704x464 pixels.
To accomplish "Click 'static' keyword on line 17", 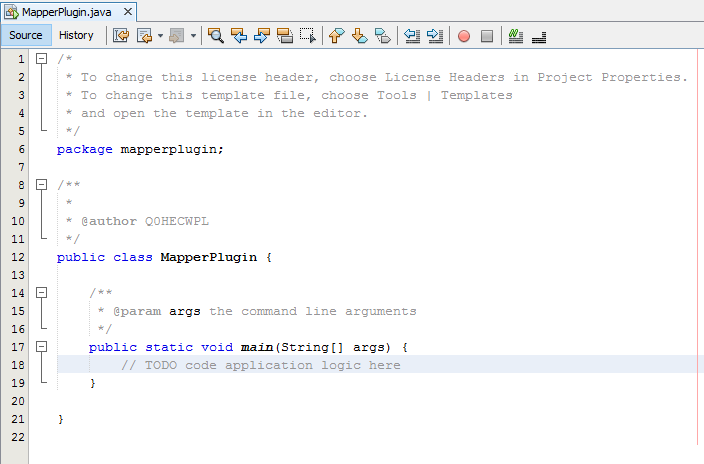I will 169,347.
